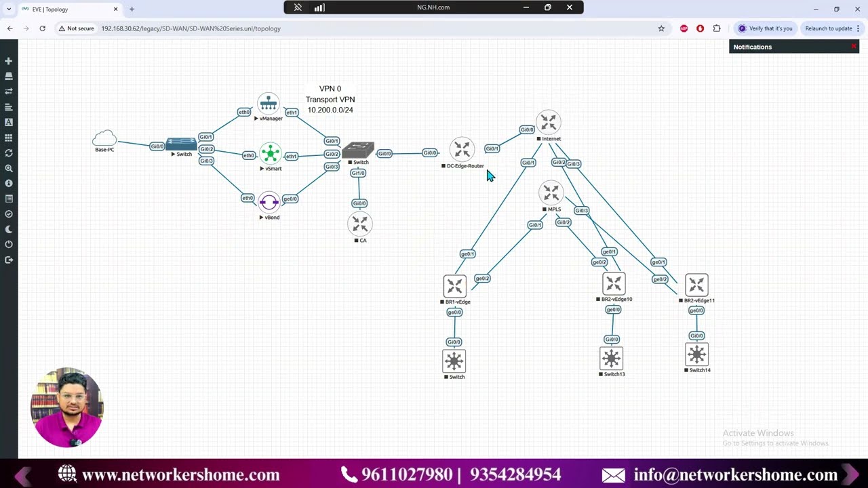868x488 pixels.
Task: Close the Notifications panel
Action: point(854,47)
